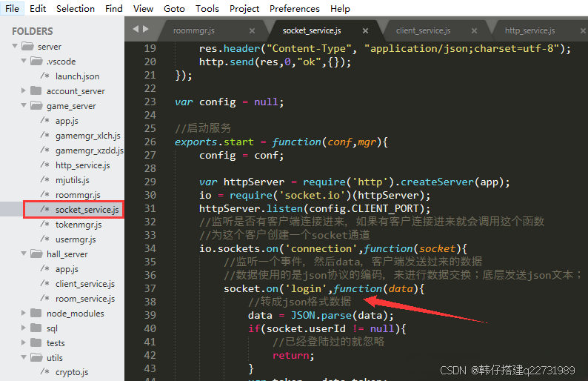Image resolution: width=588 pixels, height=381 pixels.
Task: Expand the sql folder
Action: click(x=23, y=328)
